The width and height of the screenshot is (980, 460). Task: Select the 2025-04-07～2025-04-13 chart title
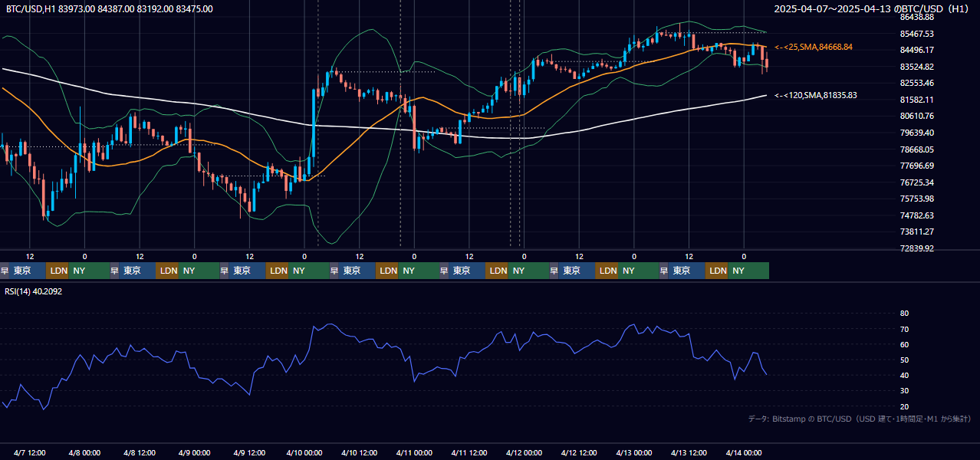[871, 9]
